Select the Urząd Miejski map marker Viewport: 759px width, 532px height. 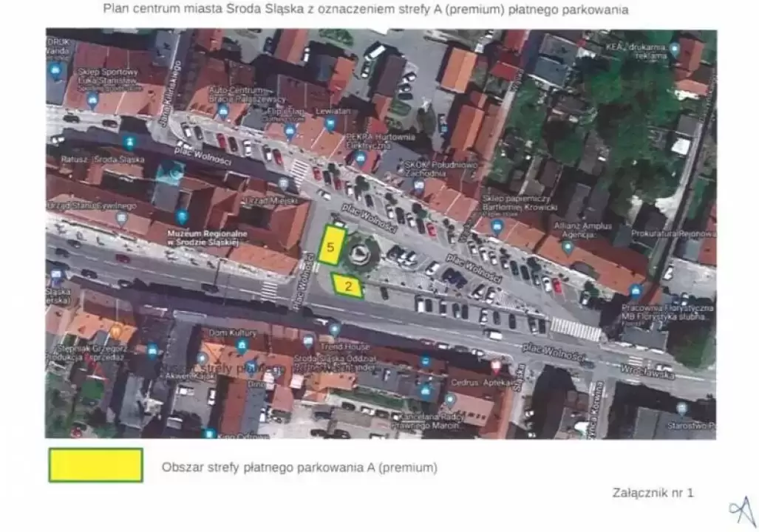(x=283, y=183)
